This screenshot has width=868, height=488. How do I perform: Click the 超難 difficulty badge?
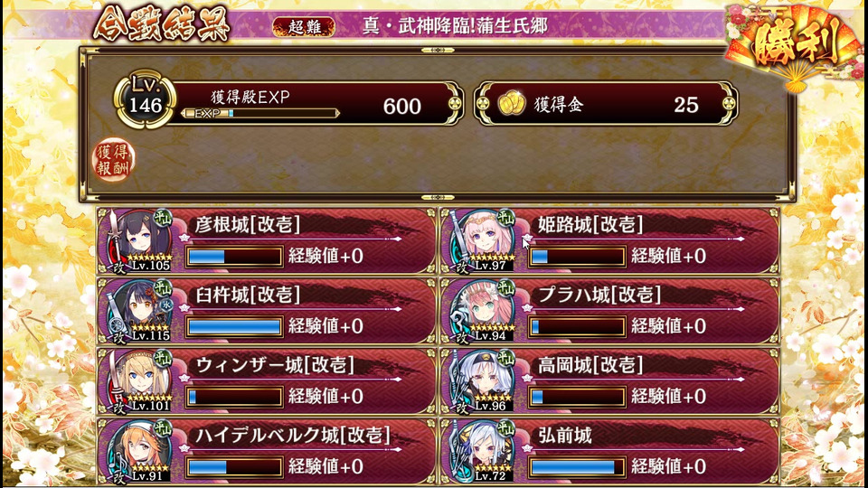click(304, 26)
